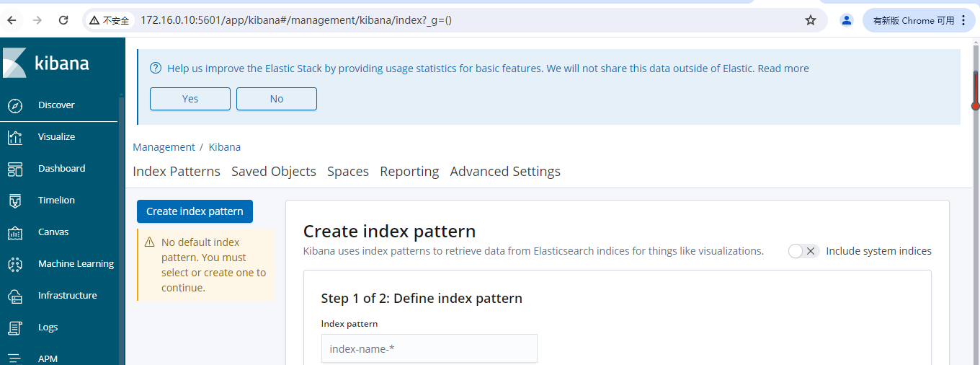Toggle Include system indices switch
Image resolution: width=980 pixels, height=365 pixels.
click(x=803, y=251)
